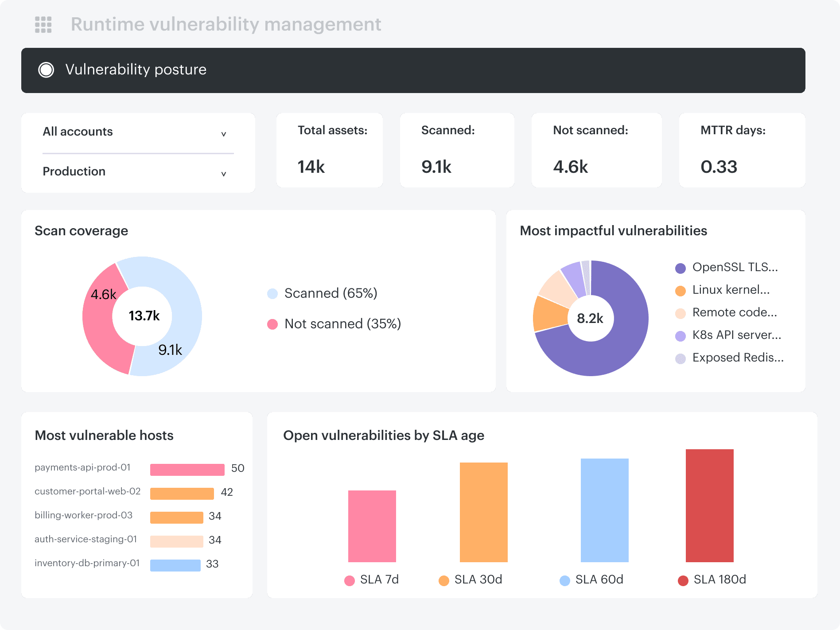Click the SLA 180d legend dot
The width and height of the screenshot is (840, 630).
tap(683, 581)
